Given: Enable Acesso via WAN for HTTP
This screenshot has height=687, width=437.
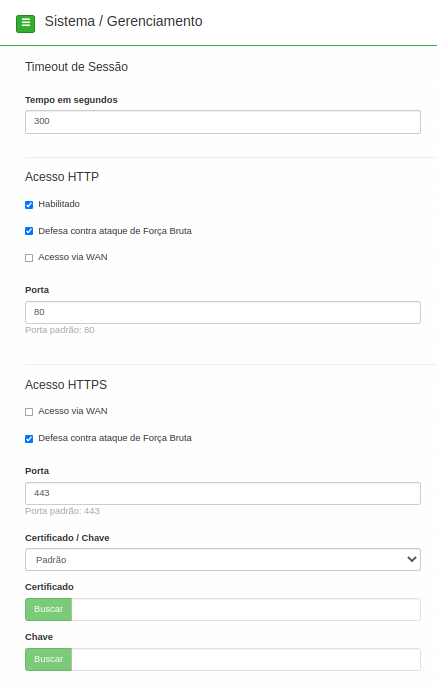Looking at the screenshot, I should click(x=29, y=258).
